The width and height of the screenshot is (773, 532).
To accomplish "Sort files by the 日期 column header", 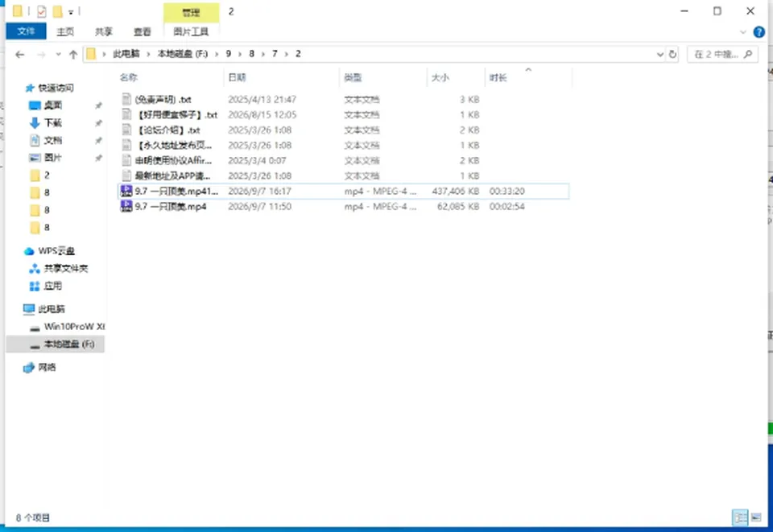I will (237, 77).
